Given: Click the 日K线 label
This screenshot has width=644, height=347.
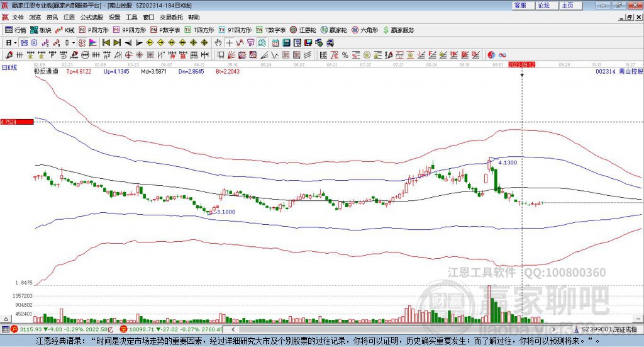Looking at the screenshot, I should pos(9,67).
